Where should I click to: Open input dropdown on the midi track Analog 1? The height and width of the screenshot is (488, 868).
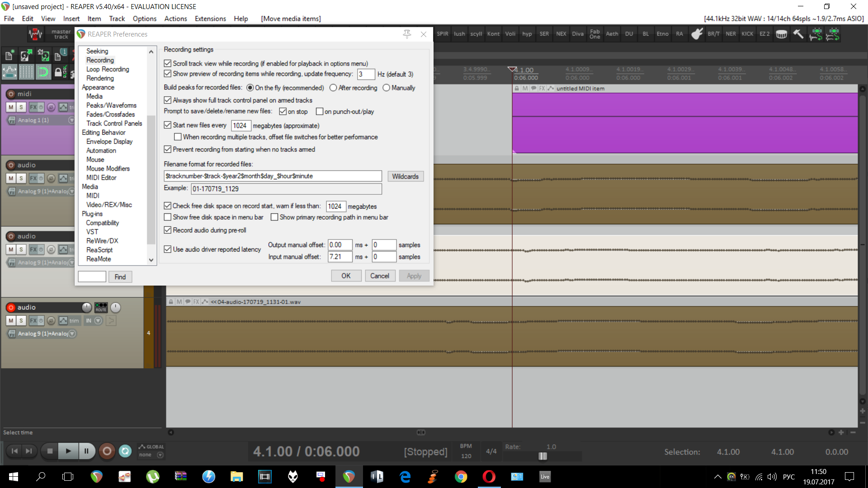[71, 120]
